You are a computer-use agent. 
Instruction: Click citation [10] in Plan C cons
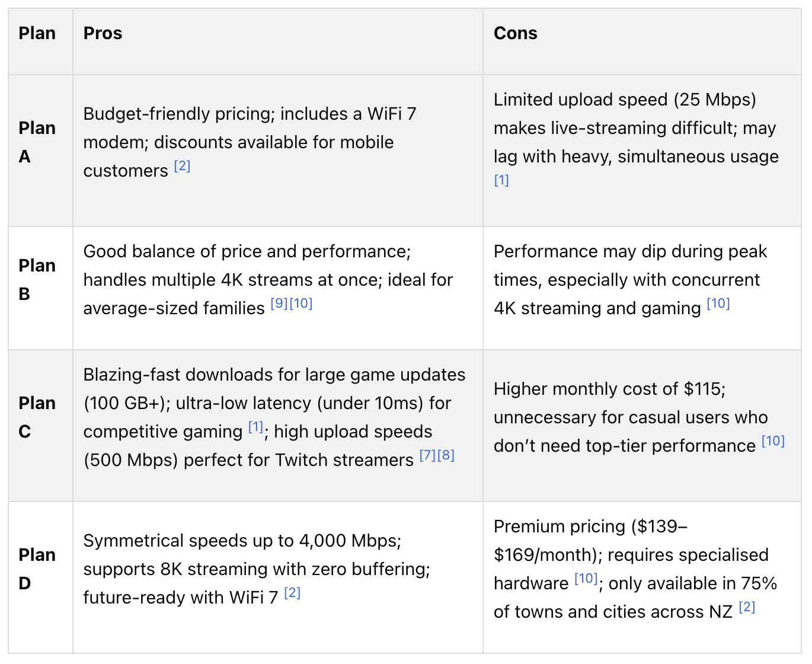[x=773, y=441]
